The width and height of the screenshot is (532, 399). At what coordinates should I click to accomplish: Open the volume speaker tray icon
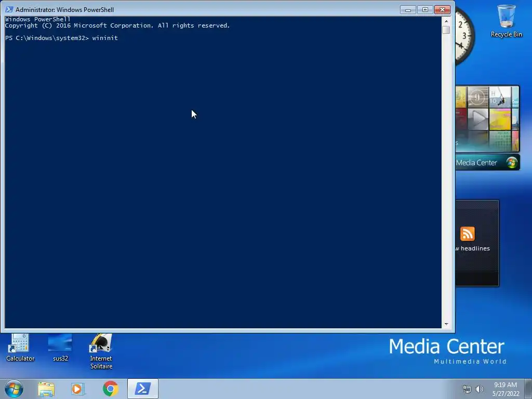[480, 389]
